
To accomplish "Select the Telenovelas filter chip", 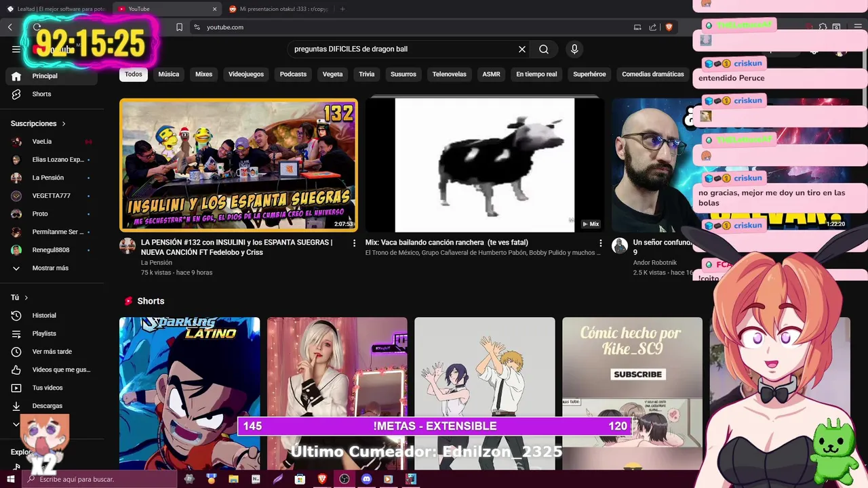I will (450, 74).
